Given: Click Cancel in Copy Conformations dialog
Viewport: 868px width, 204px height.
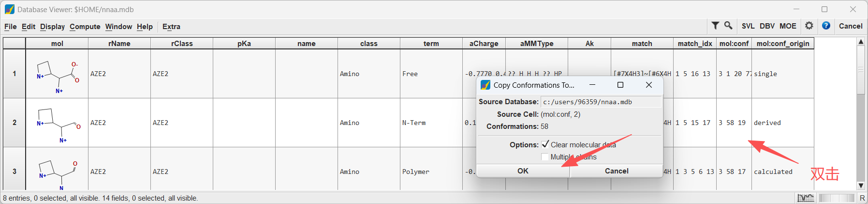Looking at the screenshot, I should (x=617, y=171).
